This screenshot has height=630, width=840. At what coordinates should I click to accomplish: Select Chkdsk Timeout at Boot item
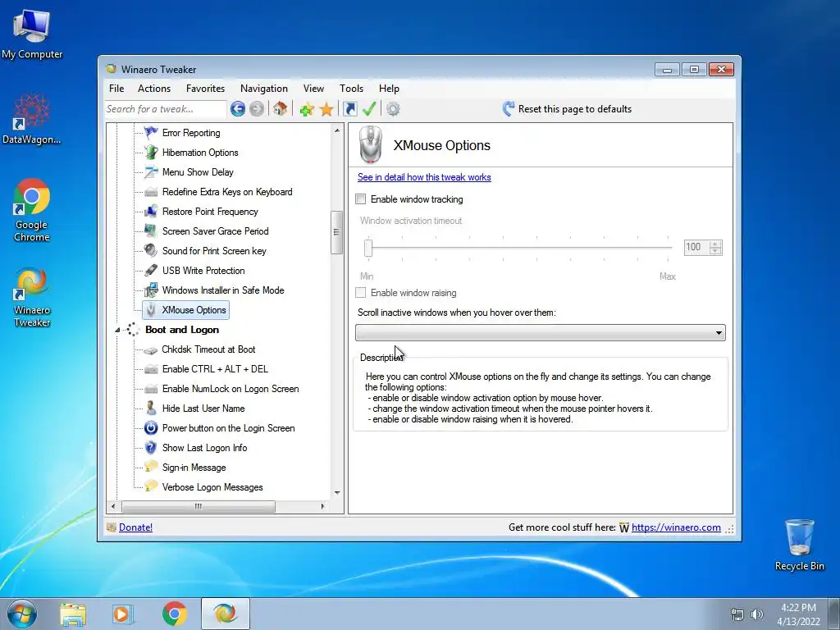pyautogui.click(x=208, y=349)
